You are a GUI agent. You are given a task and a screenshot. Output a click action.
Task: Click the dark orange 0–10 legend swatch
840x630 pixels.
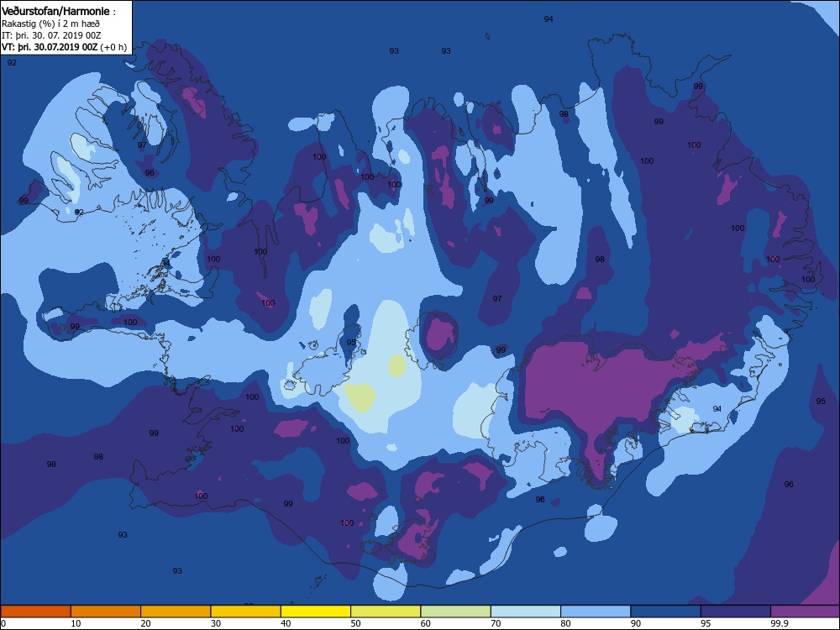point(36,612)
